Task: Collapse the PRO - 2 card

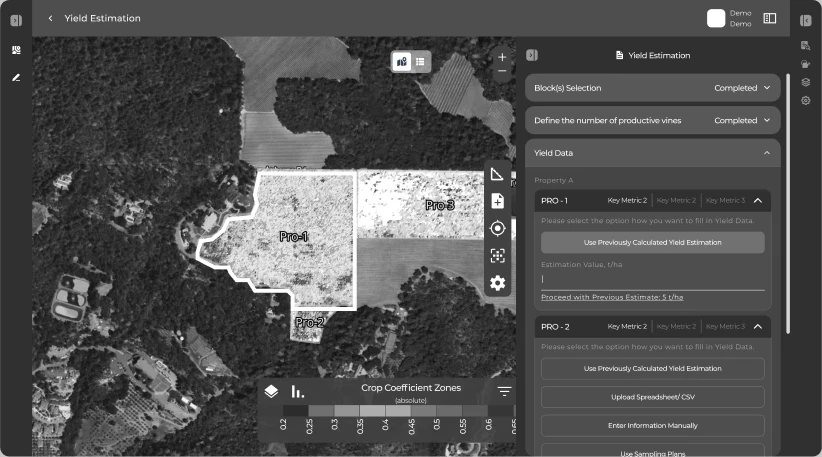Action: pyautogui.click(x=758, y=327)
